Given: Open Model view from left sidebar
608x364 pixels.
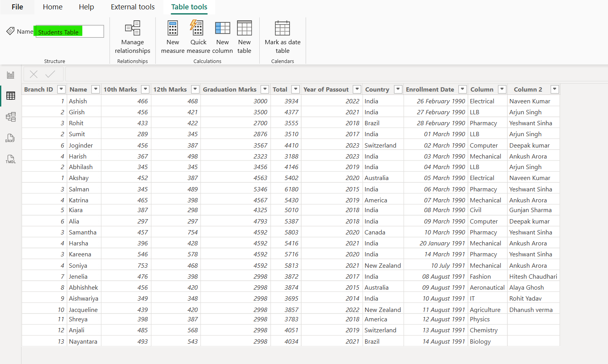Looking at the screenshot, I should [11, 117].
